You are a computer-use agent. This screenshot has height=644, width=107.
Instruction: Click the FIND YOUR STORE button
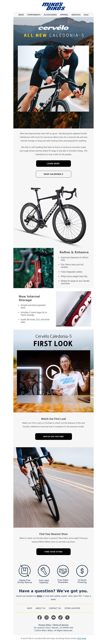coord(53,551)
